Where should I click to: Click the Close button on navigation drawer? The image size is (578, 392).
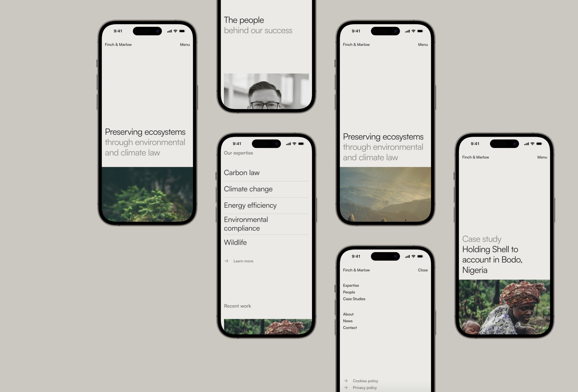(422, 270)
